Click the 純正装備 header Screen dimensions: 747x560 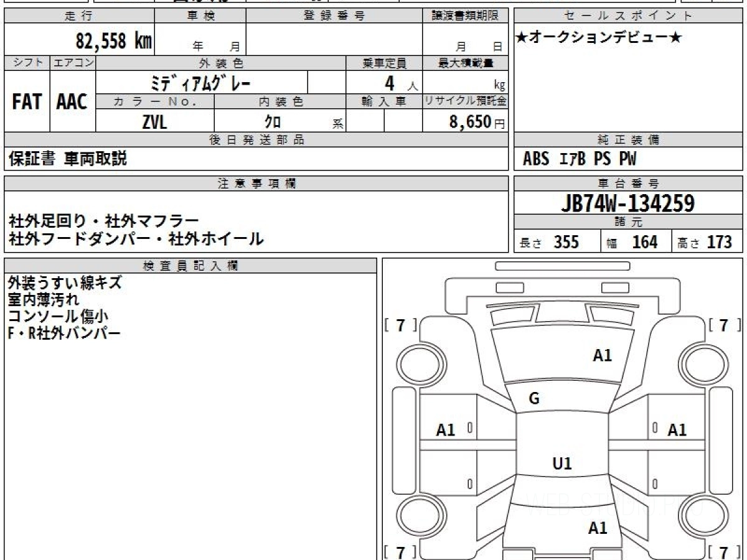[629, 140]
